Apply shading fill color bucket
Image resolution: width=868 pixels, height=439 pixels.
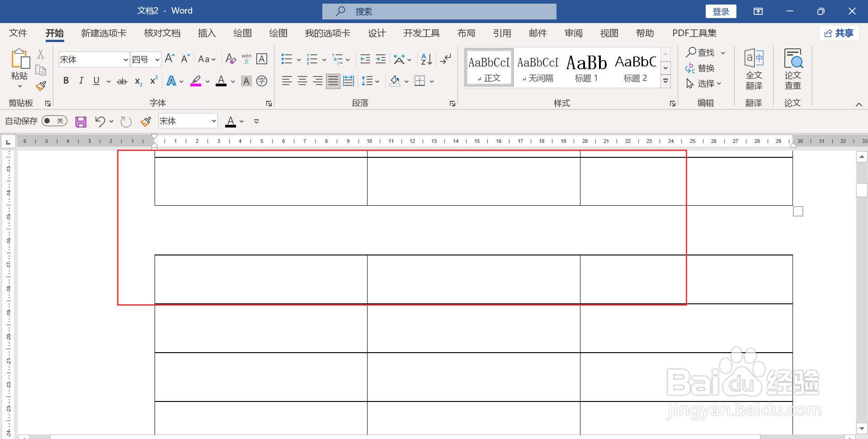point(395,81)
